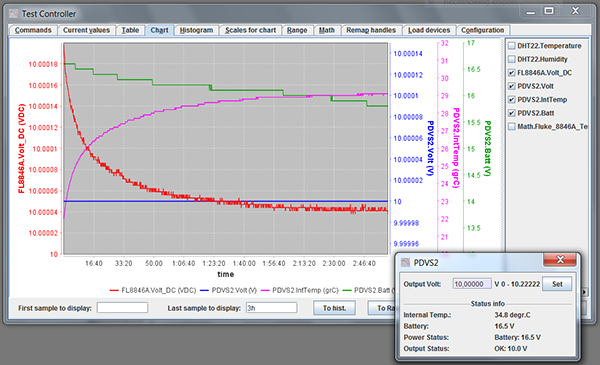Enable the Math.Fluke_8846A checkbox
Viewport: 600px width, 365px height.
tap(512, 126)
